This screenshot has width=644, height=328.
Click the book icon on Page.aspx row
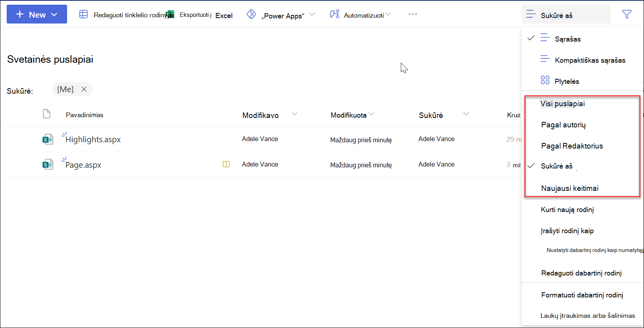coord(226,165)
